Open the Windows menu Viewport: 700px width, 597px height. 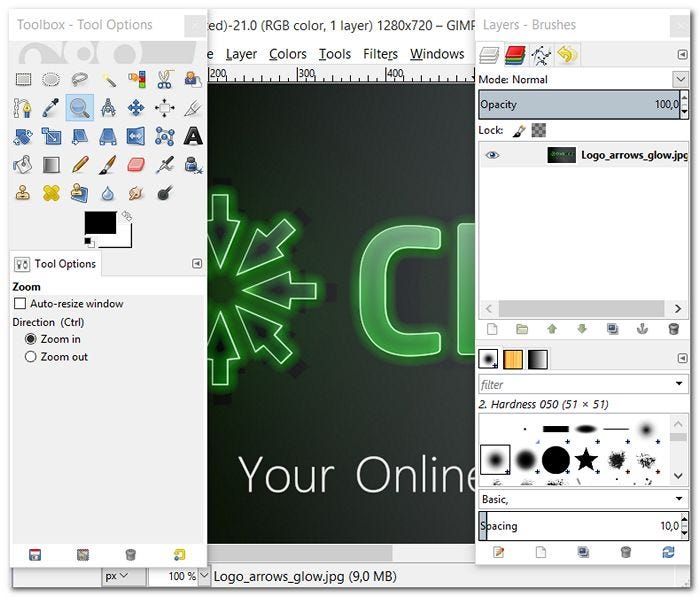(438, 54)
